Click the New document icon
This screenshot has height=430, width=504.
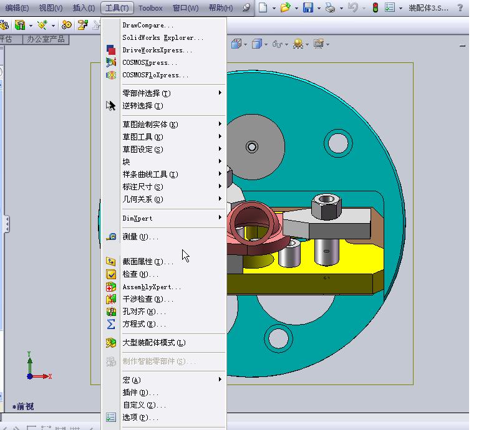263,7
